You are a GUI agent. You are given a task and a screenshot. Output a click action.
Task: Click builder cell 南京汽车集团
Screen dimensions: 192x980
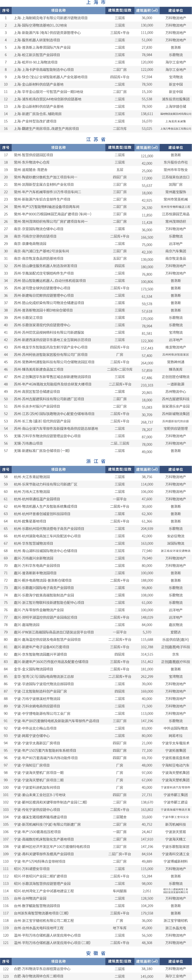point(176,251)
